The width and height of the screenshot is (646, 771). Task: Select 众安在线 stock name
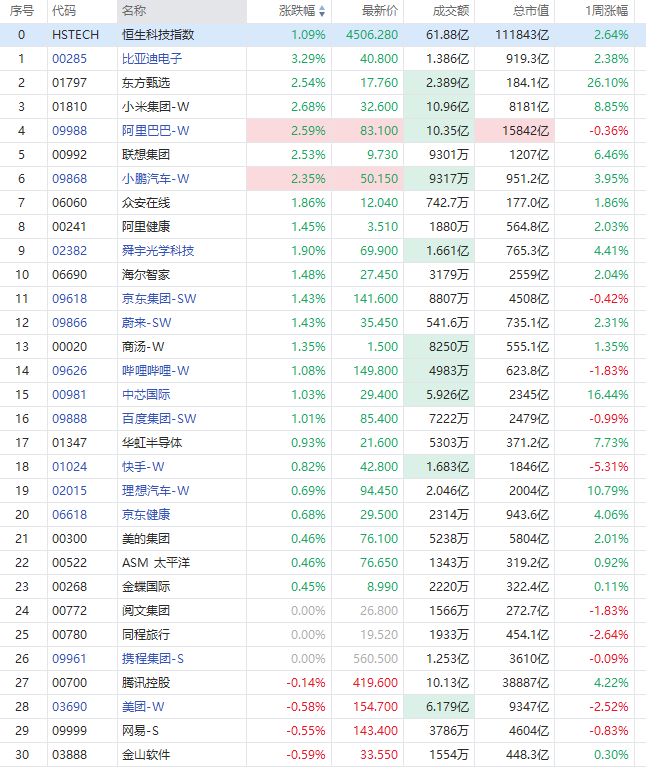tap(146, 203)
